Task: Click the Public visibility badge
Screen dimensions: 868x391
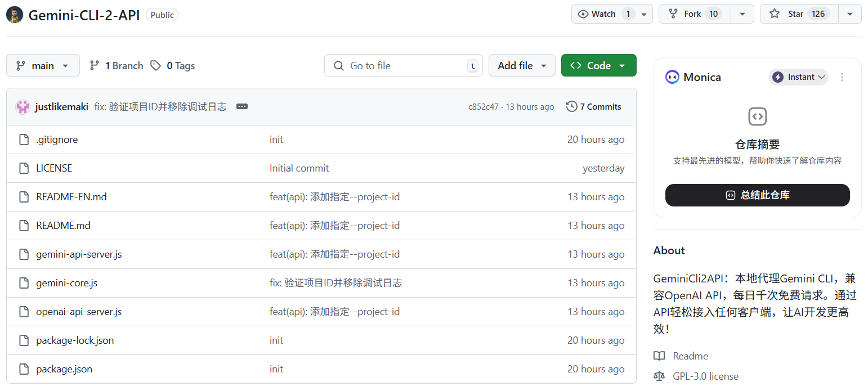Action: point(162,15)
